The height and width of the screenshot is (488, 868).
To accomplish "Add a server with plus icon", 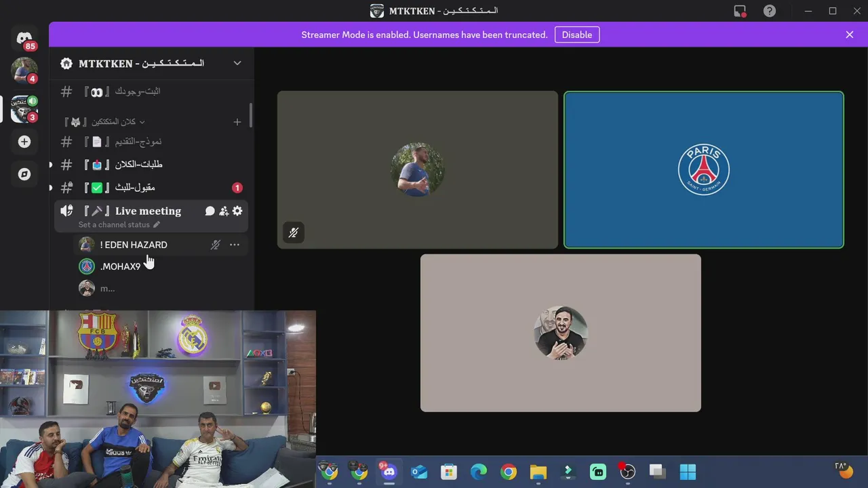I will tap(24, 142).
